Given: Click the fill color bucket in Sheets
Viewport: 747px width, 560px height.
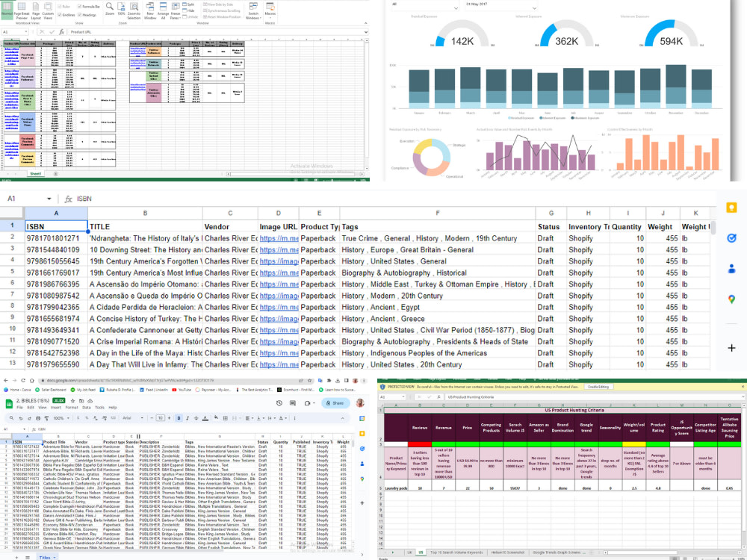Looking at the screenshot, I should click(x=217, y=417).
